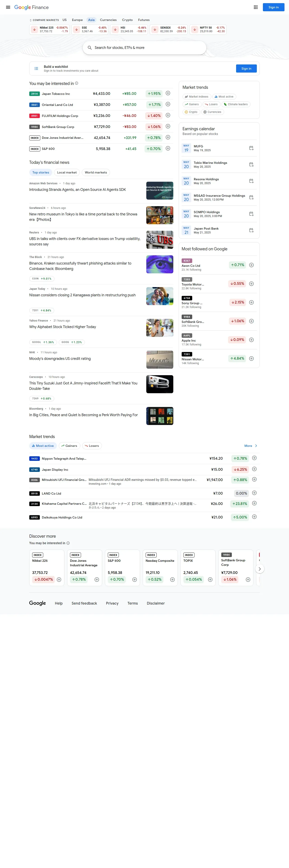
Task: Open the COIN stock chip under Binance article
Action: tap(42, 279)
